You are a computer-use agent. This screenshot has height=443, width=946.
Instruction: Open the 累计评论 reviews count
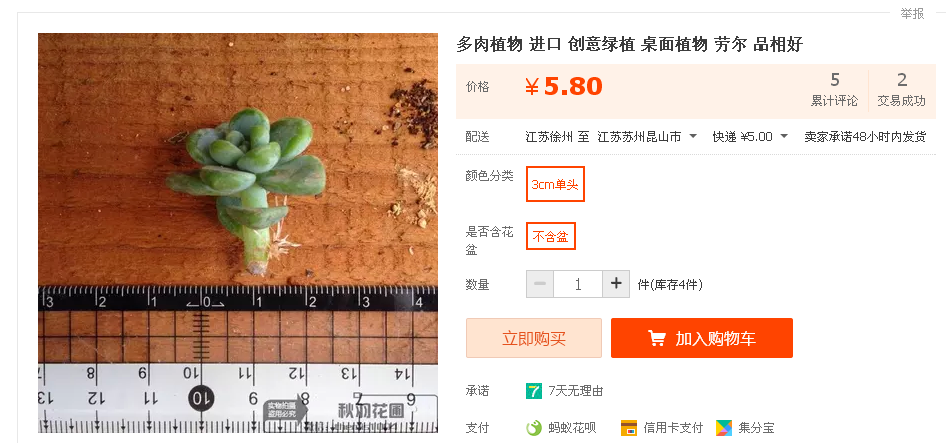tap(834, 90)
